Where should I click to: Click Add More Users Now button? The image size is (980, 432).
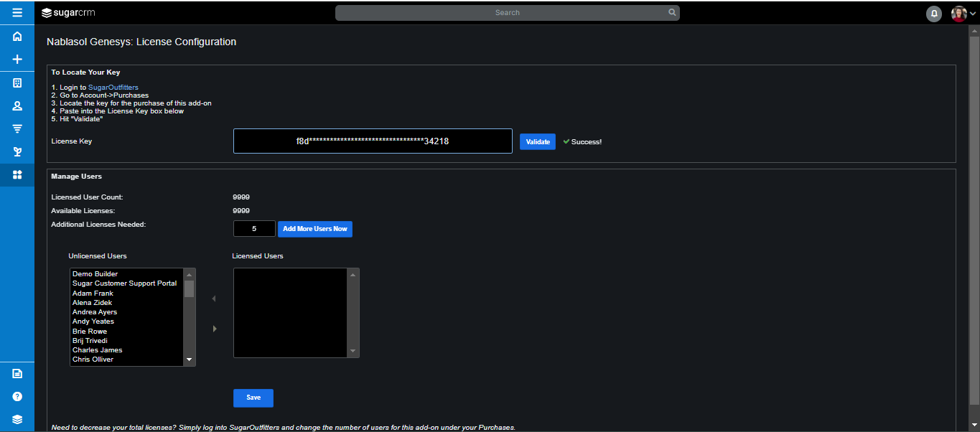(315, 229)
